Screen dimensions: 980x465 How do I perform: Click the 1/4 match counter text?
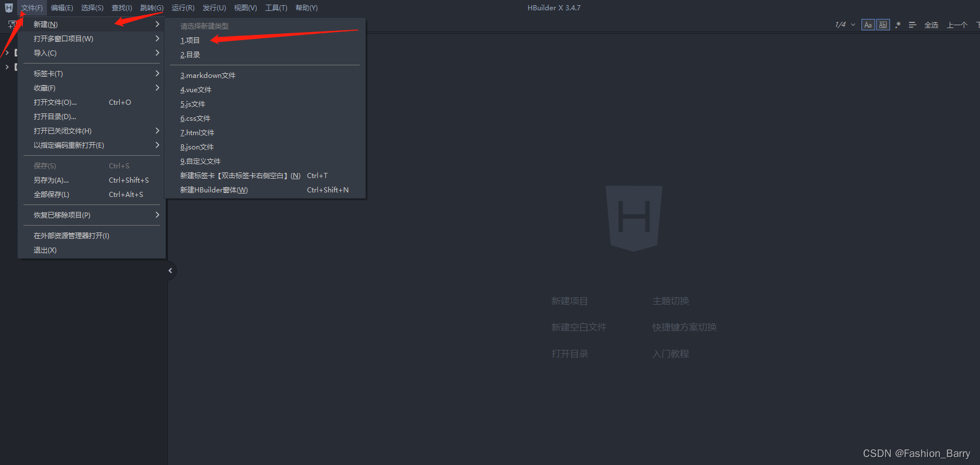click(840, 25)
